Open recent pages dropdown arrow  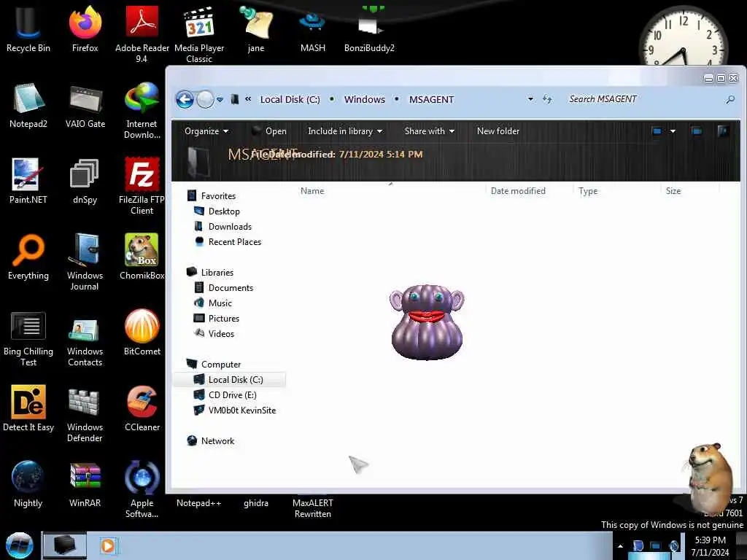(220, 99)
